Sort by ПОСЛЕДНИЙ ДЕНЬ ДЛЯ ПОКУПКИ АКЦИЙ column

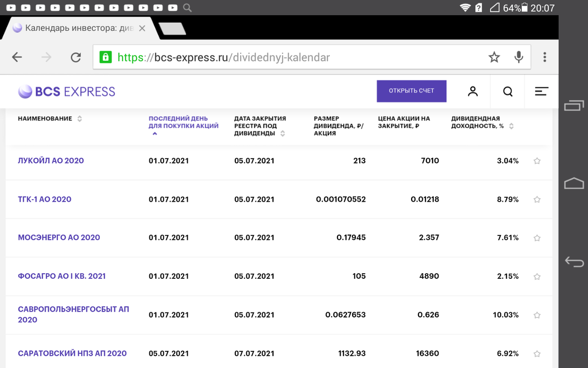184,126
